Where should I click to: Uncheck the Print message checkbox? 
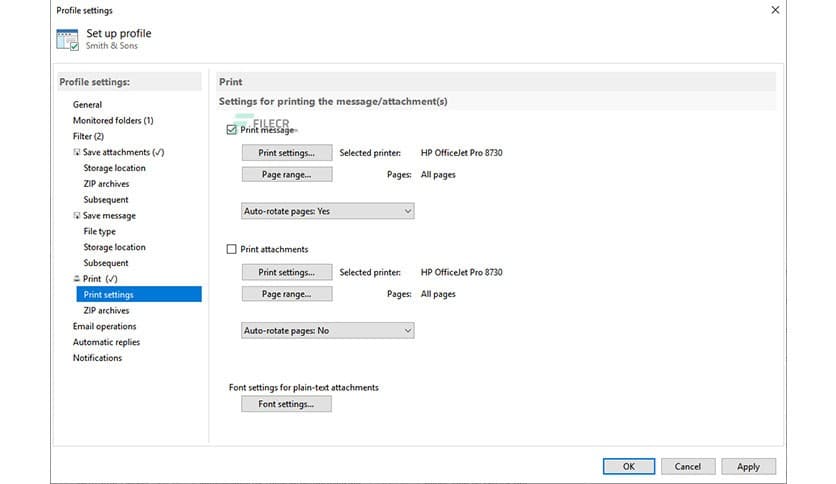231,130
